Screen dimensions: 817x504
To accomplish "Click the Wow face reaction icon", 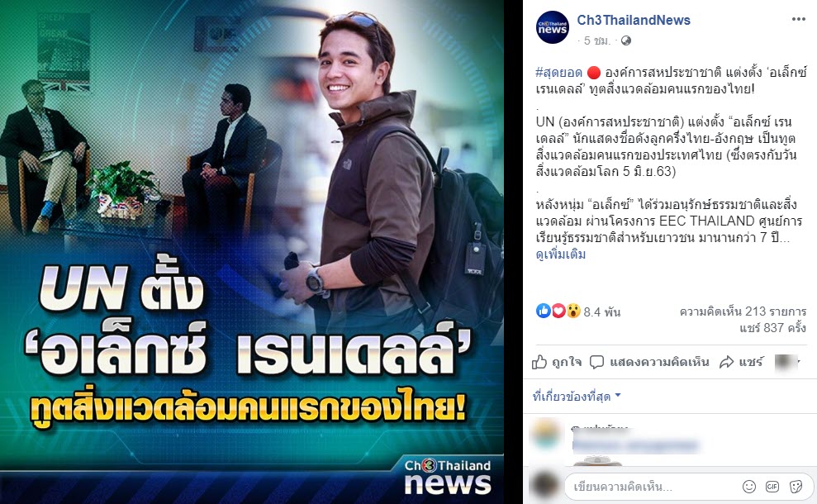I will pyautogui.click(x=573, y=311).
